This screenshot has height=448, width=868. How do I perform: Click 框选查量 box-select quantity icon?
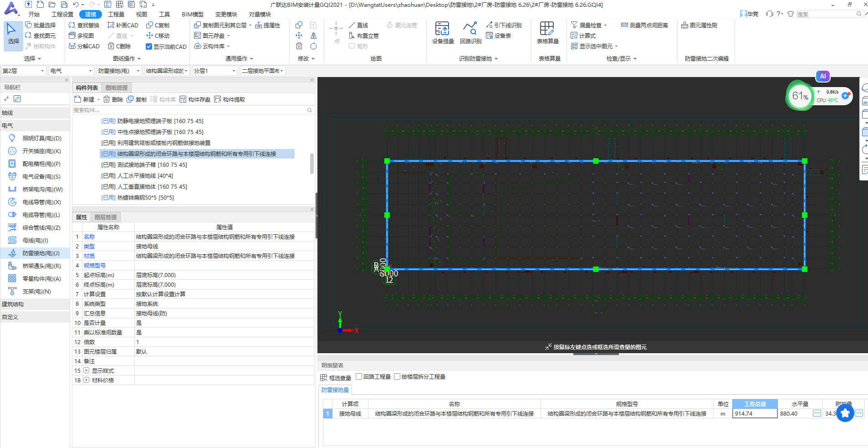(336, 378)
